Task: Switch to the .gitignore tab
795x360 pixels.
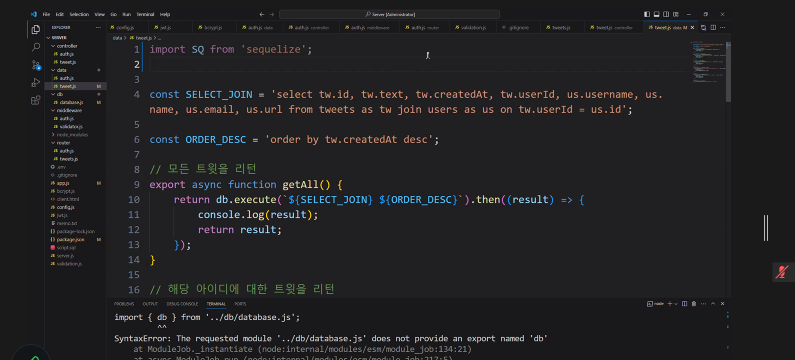Action: [518, 27]
